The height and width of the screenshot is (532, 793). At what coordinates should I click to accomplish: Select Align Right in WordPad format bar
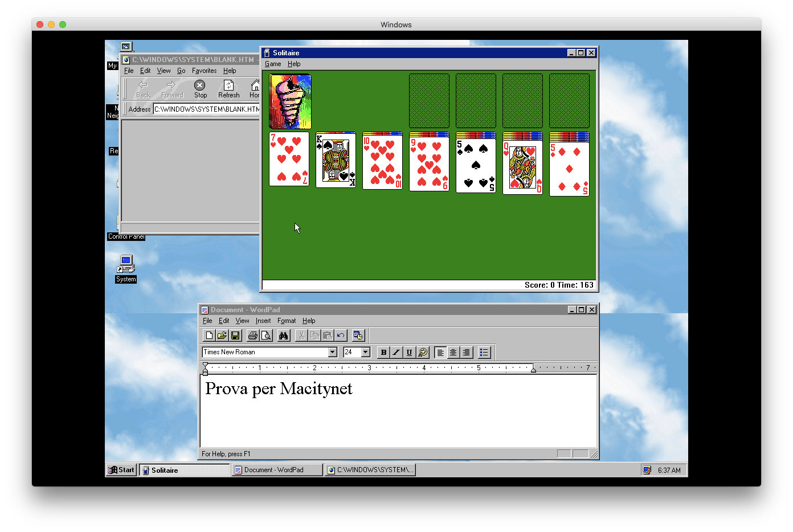point(466,353)
